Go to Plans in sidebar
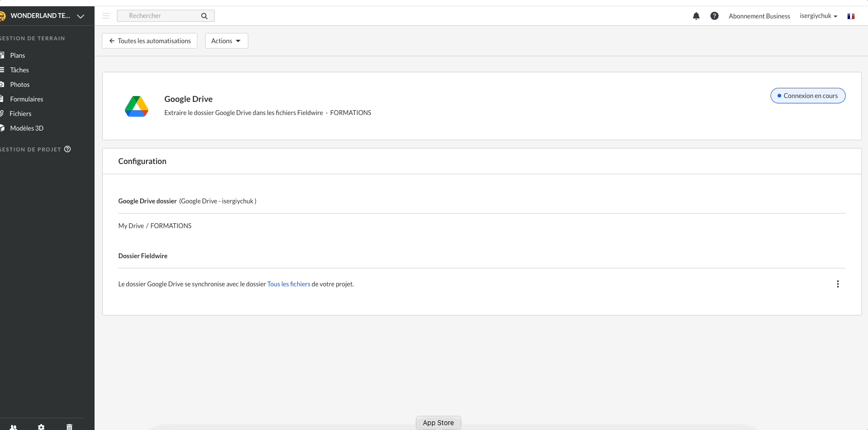Screen dimensions: 868x430 [17, 55]
